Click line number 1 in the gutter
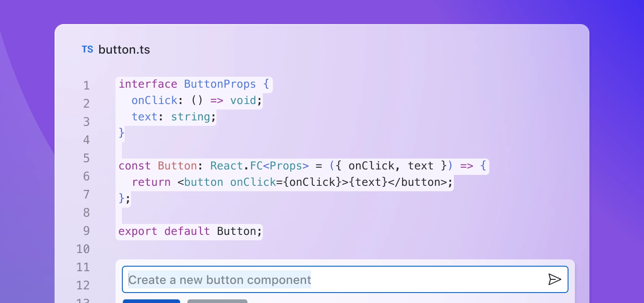Image resolution: width=644 pixels, height=303 pixels. pyautogui.click(x=86, y=86)
